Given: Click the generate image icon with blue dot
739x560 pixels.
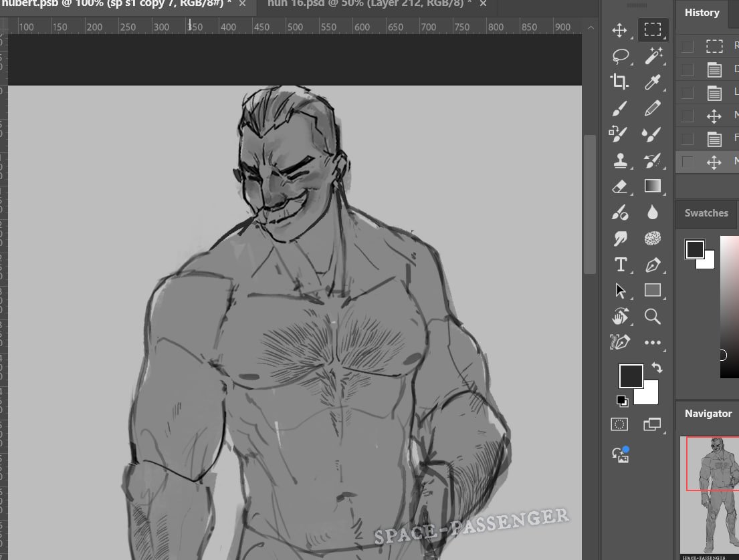Looking at the screenshot, I should coord(621,454).
